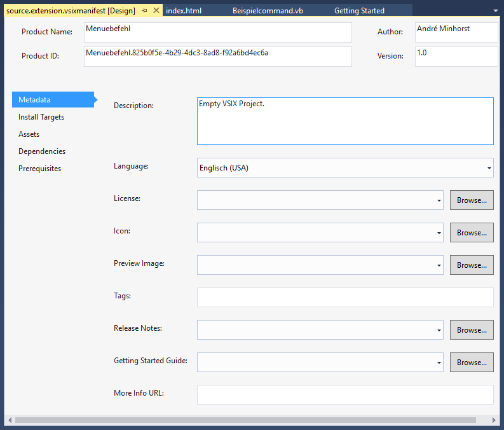
Task: Pin the source.extension.vsixmanifest tab
Action: tap(145, 11)
